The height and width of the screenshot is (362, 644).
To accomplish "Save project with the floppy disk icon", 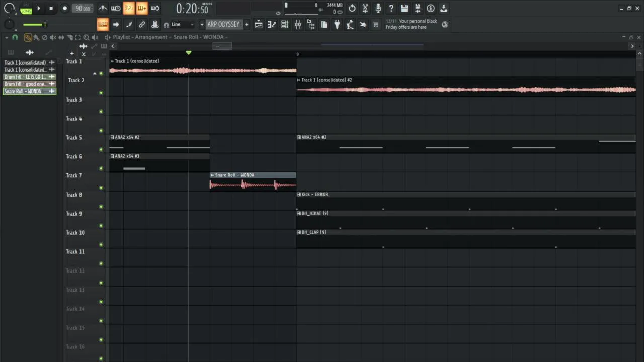I will point(405,8).
